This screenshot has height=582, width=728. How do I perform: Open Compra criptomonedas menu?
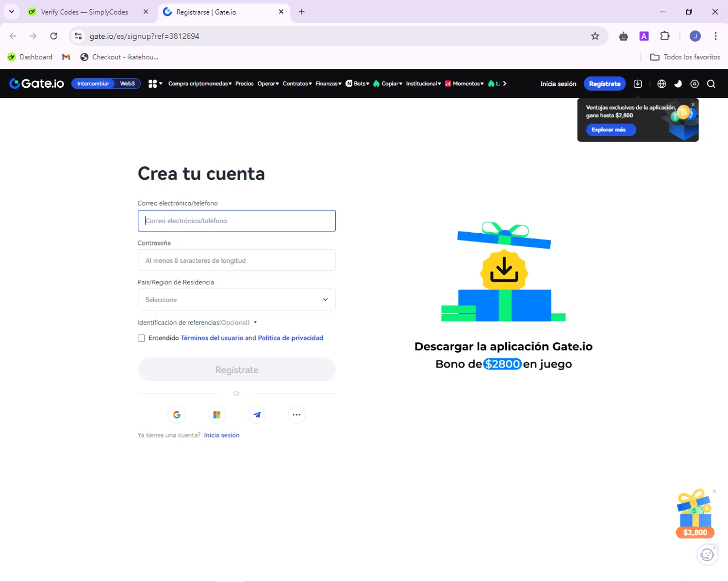[200, 83]
